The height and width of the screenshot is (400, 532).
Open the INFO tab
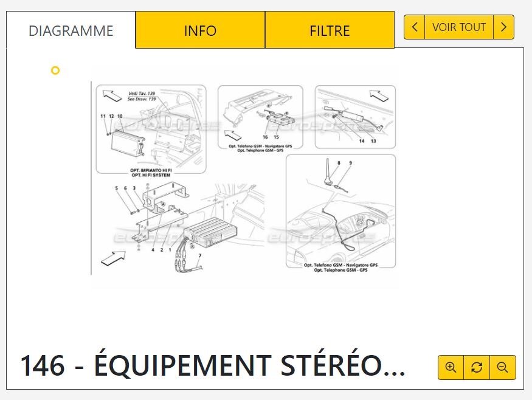(x=200, y=30)
